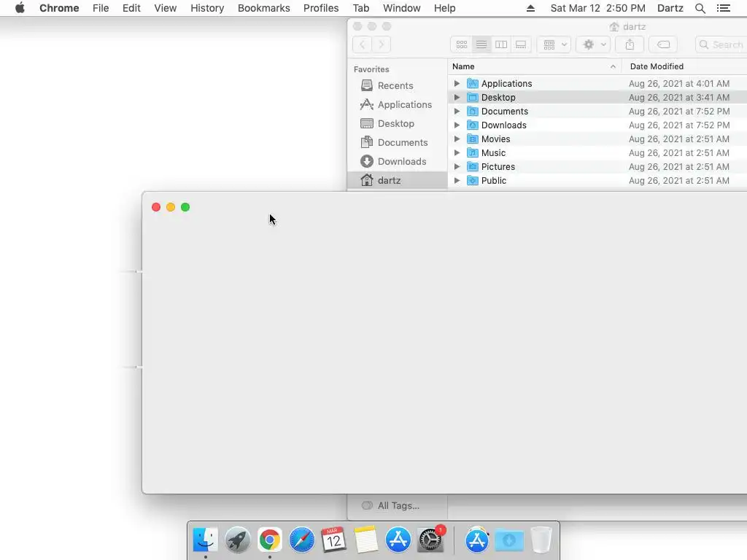Image resolution: width=747 pixels, height=560 pixels.
Task: Open the Help menu
Action: (x=444, y=8)
